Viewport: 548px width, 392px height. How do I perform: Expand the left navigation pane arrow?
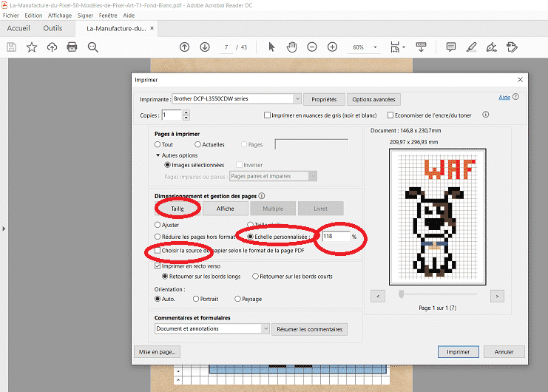(4, 229)
